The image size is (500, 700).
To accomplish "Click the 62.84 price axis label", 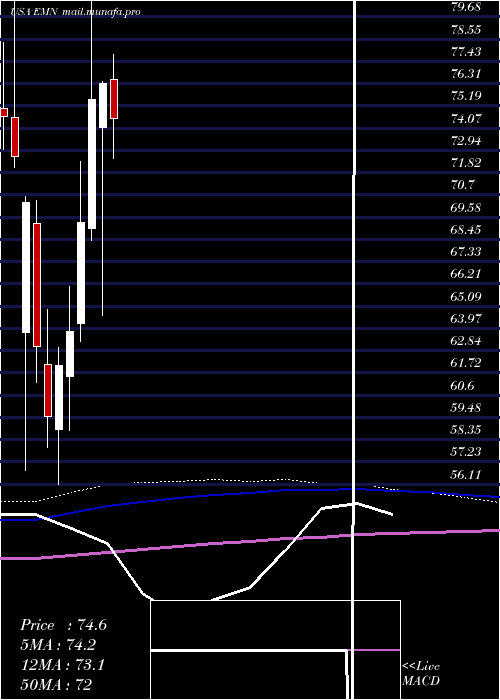I will 467,342.
